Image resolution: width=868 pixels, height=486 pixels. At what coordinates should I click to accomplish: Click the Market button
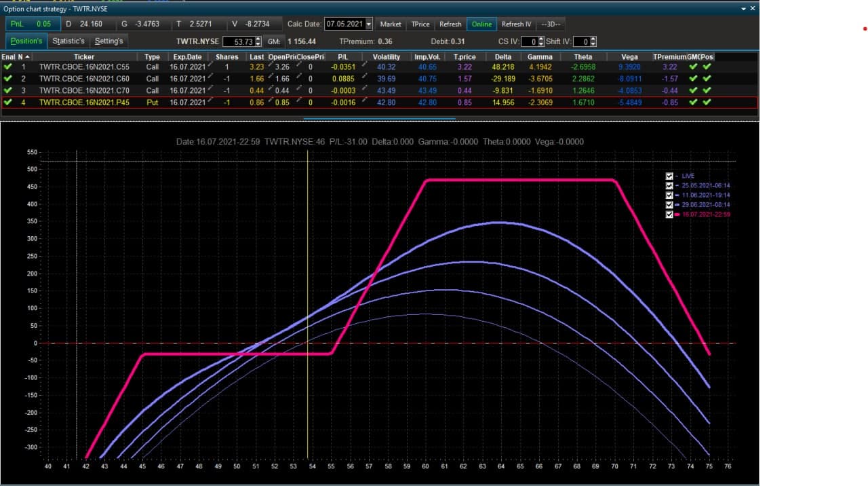pos(391,24)
